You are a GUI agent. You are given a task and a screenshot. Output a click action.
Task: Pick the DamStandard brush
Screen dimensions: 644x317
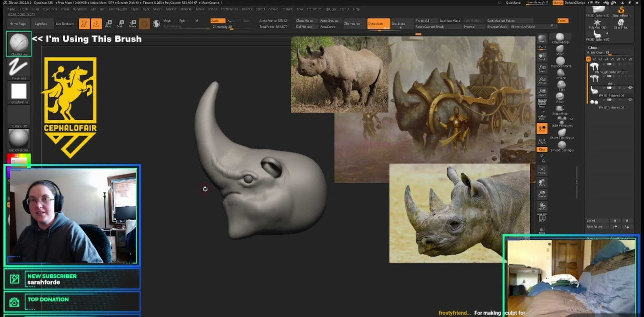(x=560, y=61)
